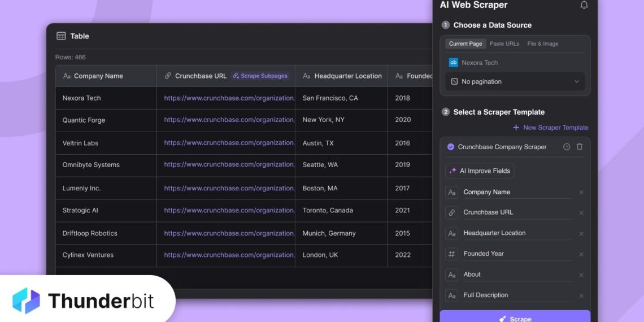Open Quantic Forge Crunchbase URL link
This screenshot has height=322, width=644.
(x=229, y=120)
